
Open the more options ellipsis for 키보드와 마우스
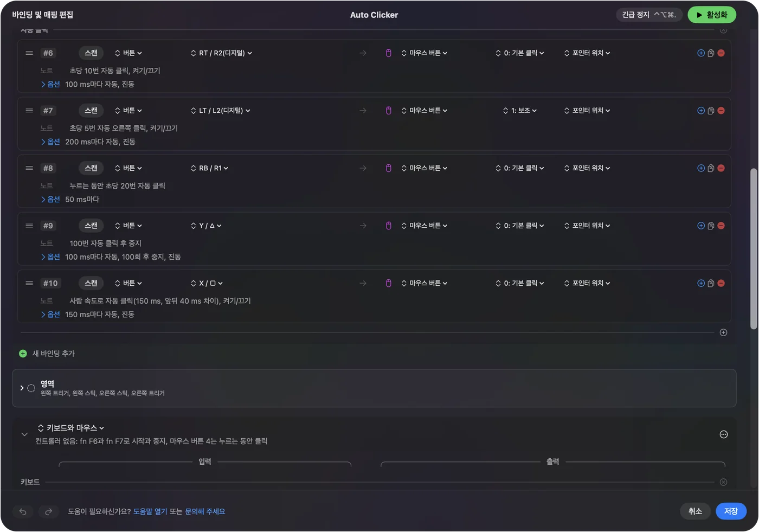coord(723,434)
